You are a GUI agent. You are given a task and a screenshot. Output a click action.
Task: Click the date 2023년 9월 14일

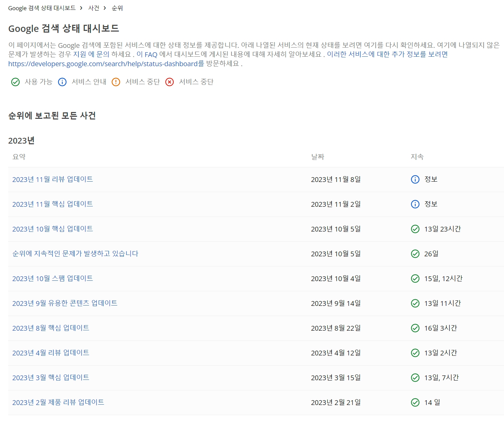(336, 303)
